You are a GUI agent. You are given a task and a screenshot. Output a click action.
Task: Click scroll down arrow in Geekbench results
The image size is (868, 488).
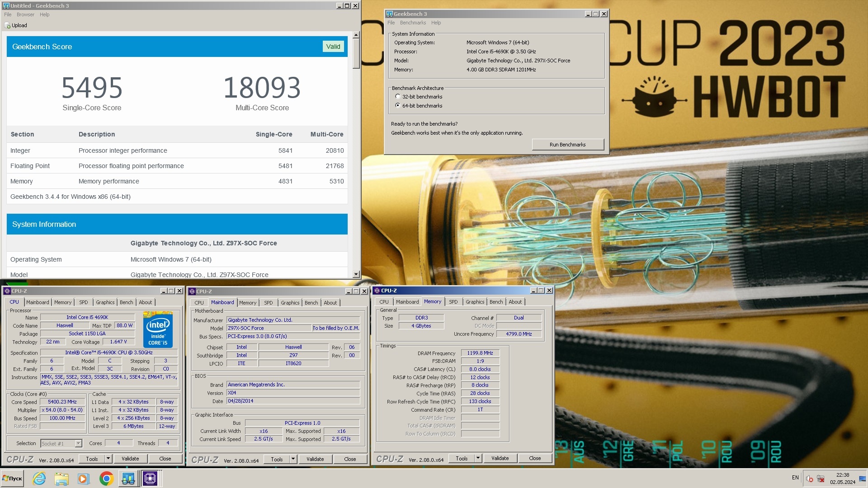click(356, 274)
